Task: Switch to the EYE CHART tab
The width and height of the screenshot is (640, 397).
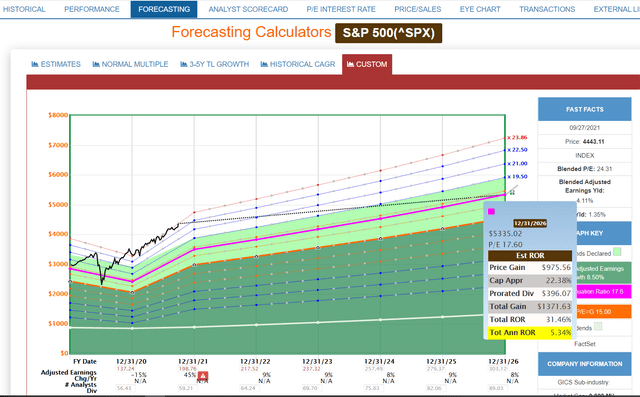Action: click(480, 9)
